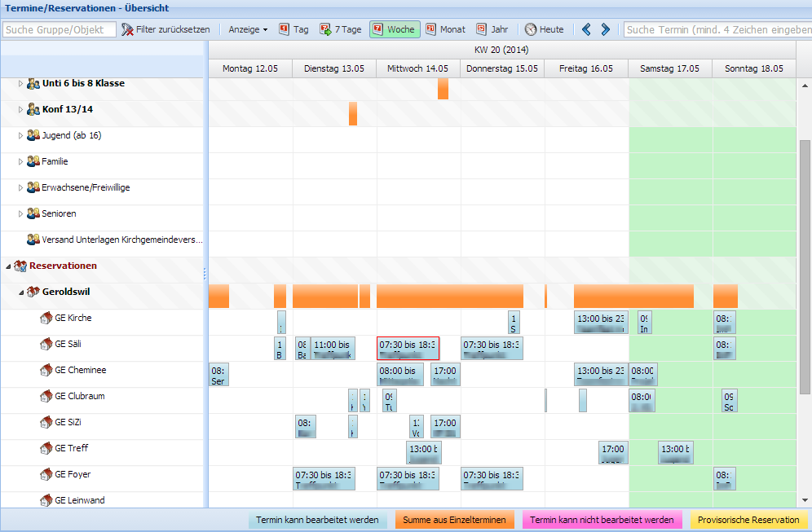Expand the Jugend (ab 16) group
Viewport: 812px width, 532px height.
(20, 135)
